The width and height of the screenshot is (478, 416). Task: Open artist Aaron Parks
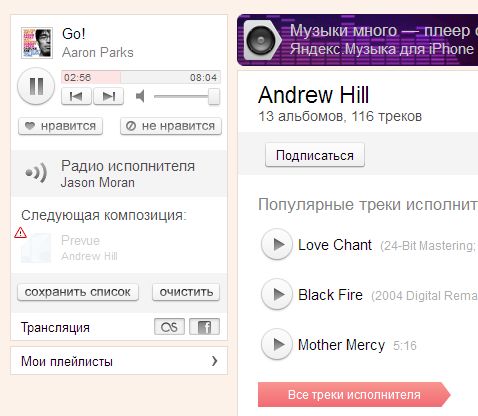pyautogui.click(x=98, y=52)
